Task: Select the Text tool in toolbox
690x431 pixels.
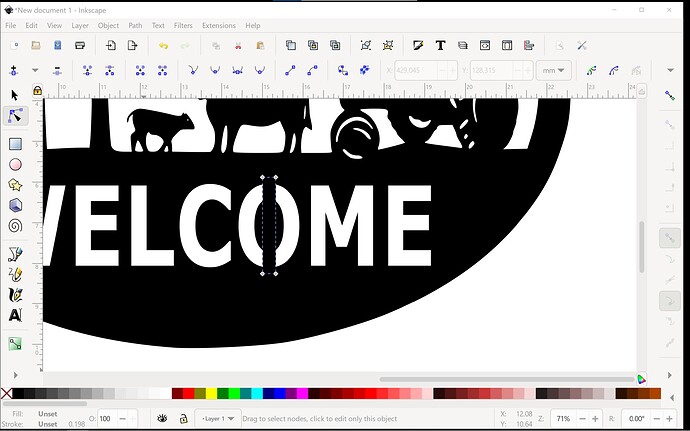Action: point(15,315)
